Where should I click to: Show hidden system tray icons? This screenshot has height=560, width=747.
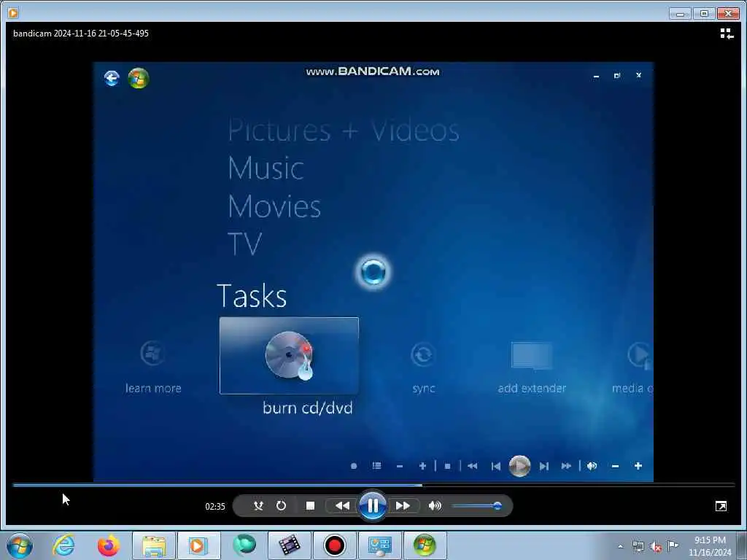(x=620, y=547)
